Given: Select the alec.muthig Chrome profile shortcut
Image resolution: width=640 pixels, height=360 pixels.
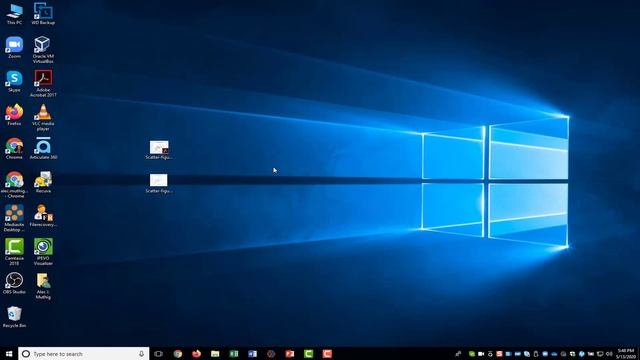Looking at the screenshot, I should [x=14, y=184].
